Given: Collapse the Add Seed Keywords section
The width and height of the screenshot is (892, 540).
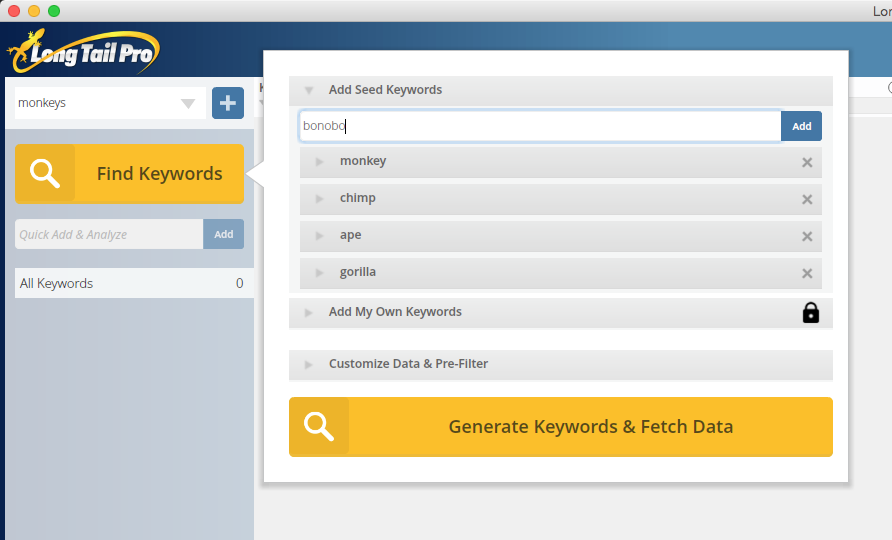Looking at the screenshot, I should (x=309, y=90).
